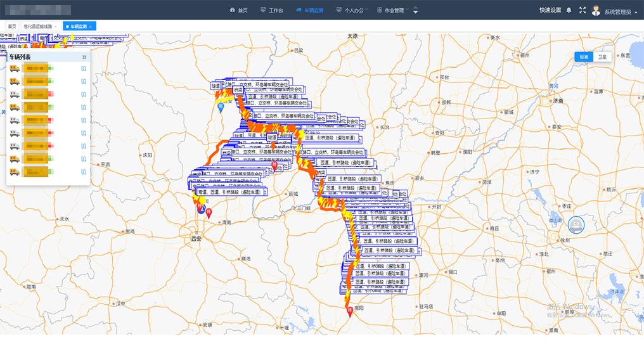Close the 危化品运输线路 tab
Viewport: 644px width, 353px height.
(x=56, y=27)
